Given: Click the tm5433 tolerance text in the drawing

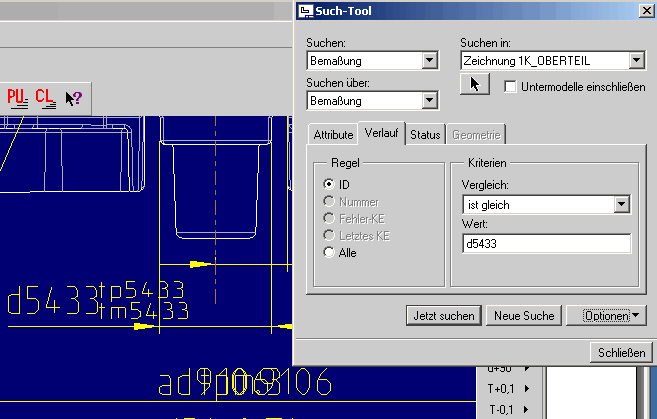Looking at the screenshot, I should point(145,310).
